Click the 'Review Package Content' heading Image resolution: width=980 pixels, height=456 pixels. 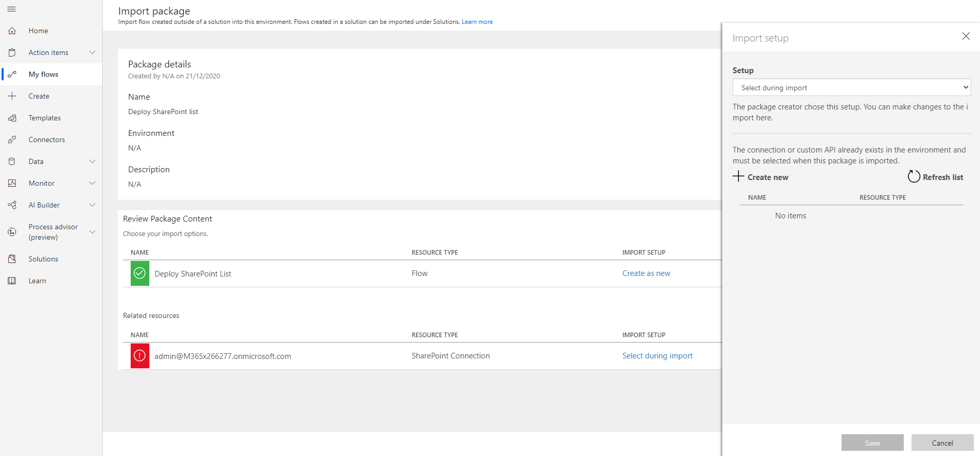point(167,219)
